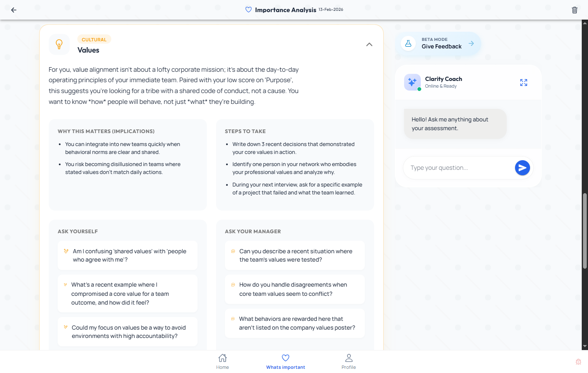Viewport: 588px width, 373px height.
Task: Click the beaker icon in Beta Mode banner
Action: pyautogui.click(x=408, y=43)
